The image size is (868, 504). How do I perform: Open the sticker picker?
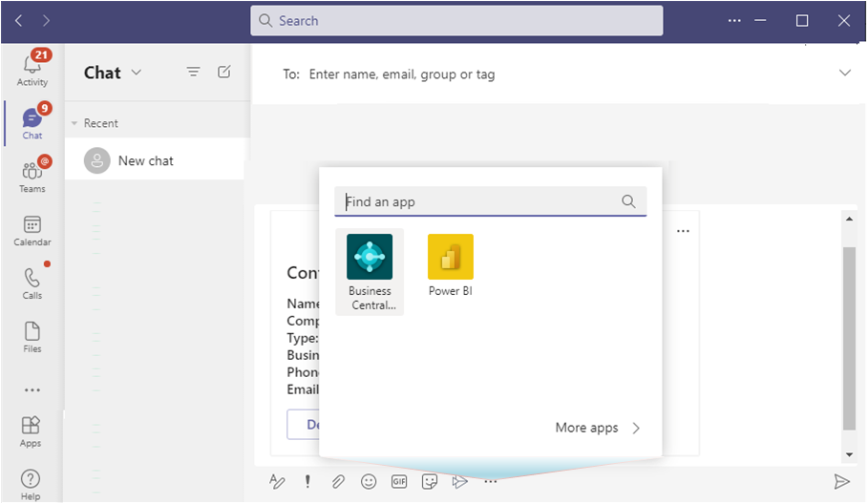(430, 482)
